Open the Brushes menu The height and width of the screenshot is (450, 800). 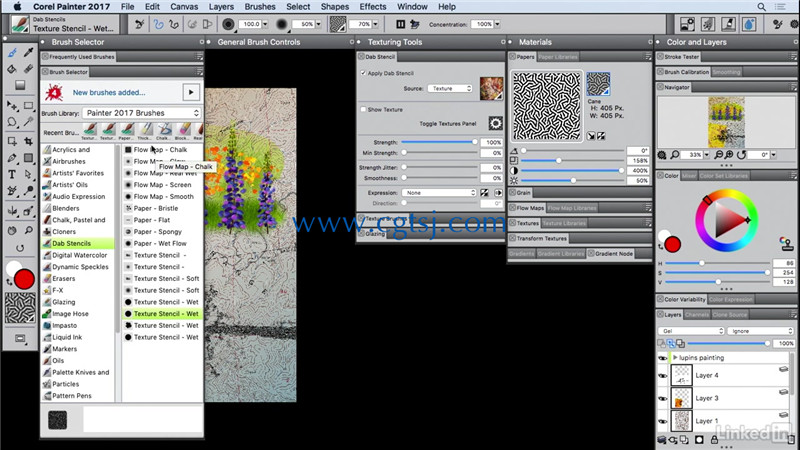pos(260,7)
